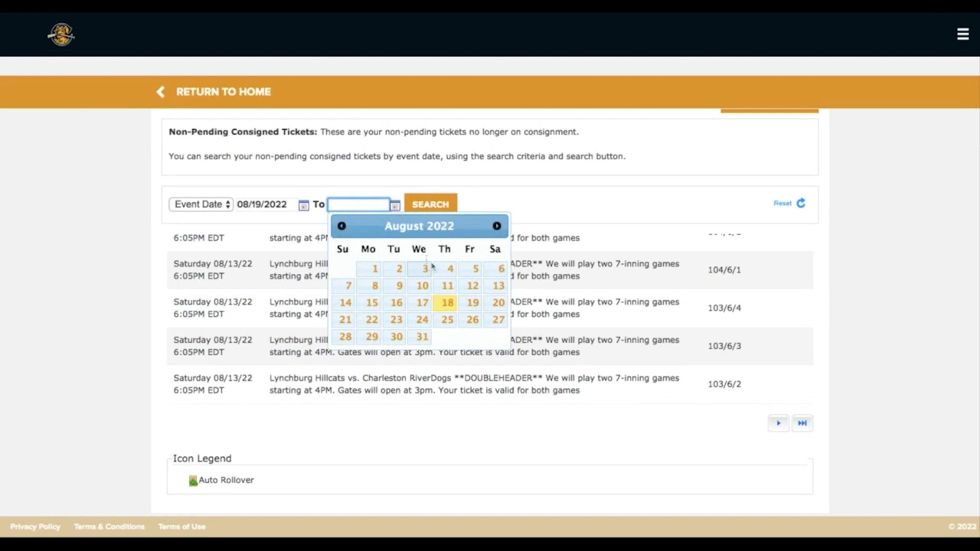
Task: Select August 31 in the calendar
Action: (x=419, y=337)
